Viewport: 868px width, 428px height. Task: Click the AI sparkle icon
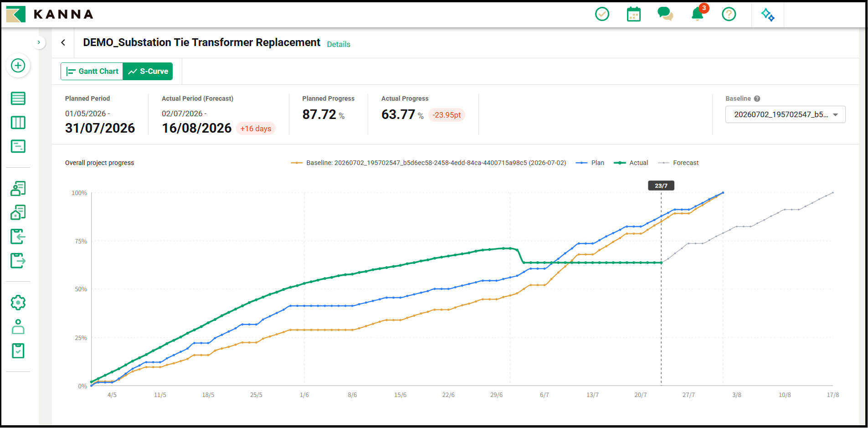[x=768, y=15]
